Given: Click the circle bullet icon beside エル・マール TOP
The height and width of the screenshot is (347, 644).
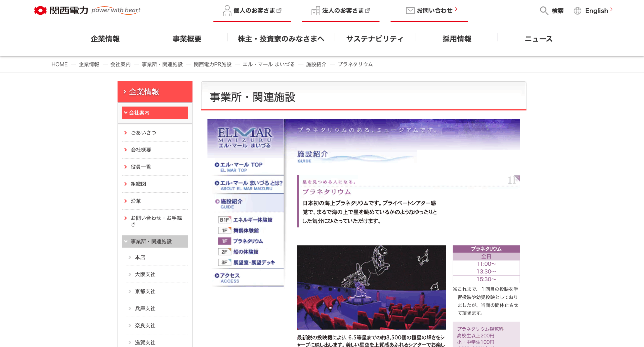Looking at the screenshot, I should [x=217, y=165].
